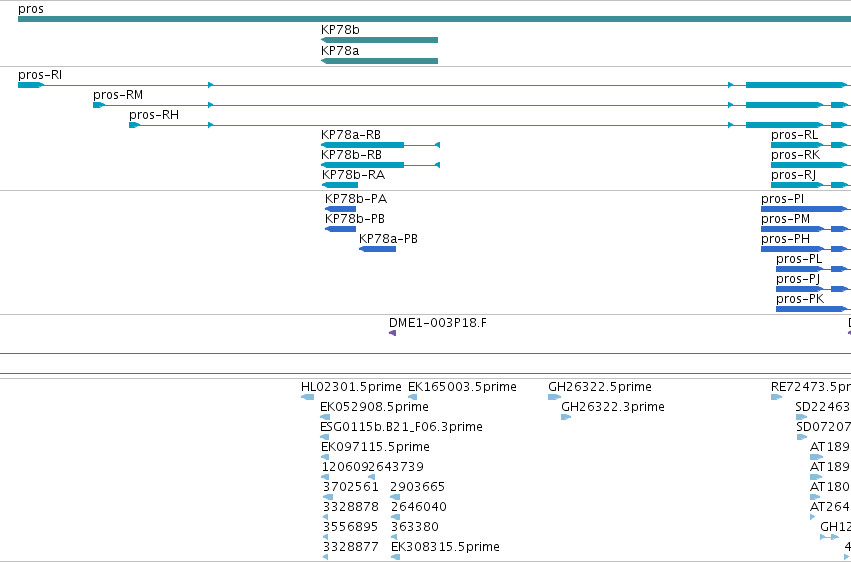The width and height of the screenshot is (851, 562).
Task: Select the 3702561 feature
Action: pos(328,497)
